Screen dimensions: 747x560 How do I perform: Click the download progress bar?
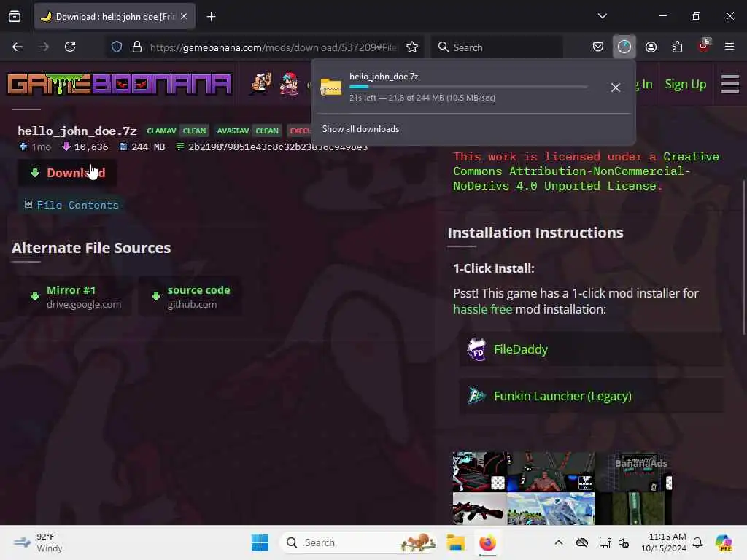click(468, 87)
